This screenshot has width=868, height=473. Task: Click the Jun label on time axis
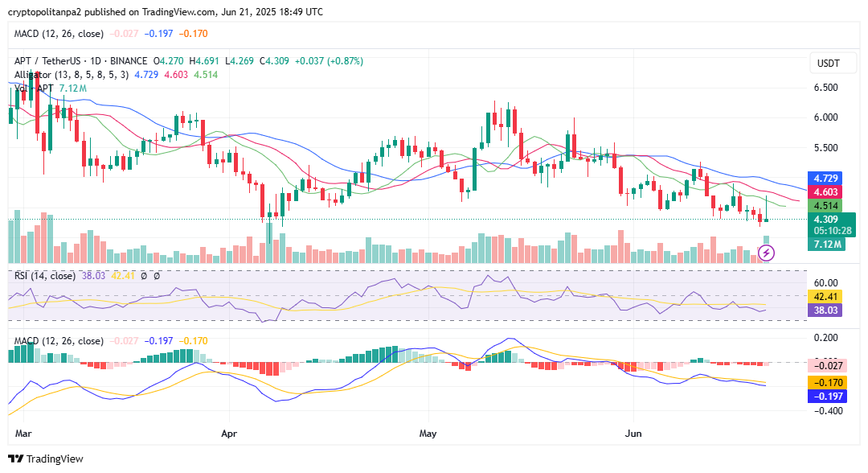click(x=634, y=433)
